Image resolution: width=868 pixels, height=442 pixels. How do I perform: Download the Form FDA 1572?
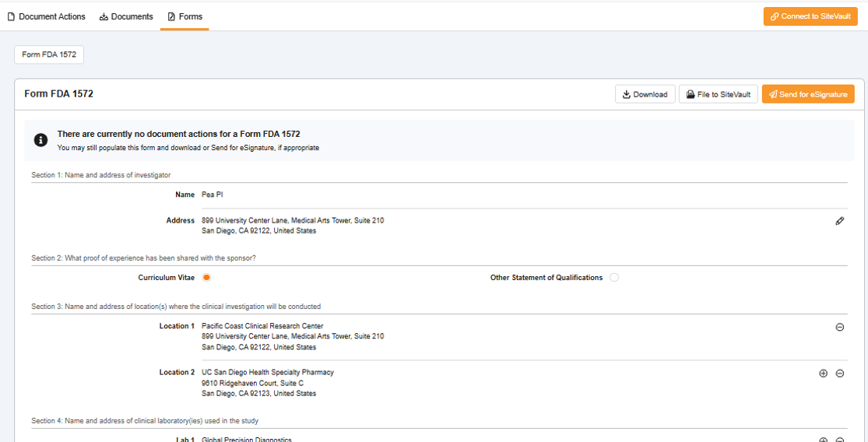click(x=645, y=94)
